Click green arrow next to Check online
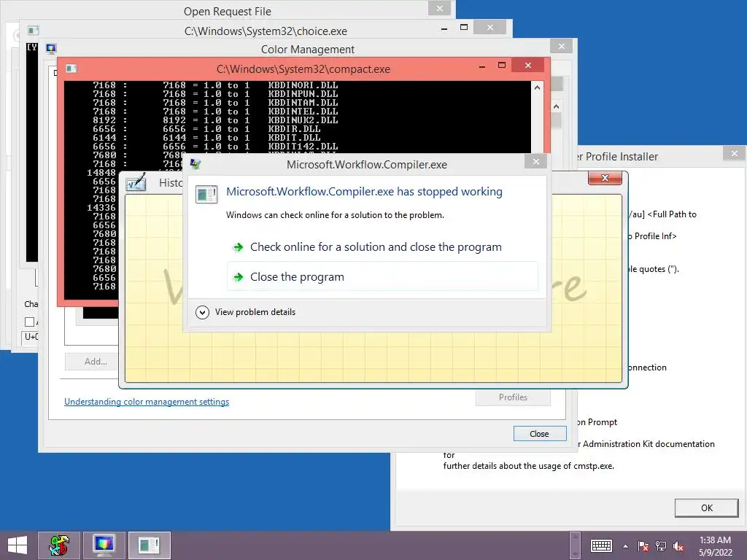The height and width of the screenshot is (560, 747). (x=238, y=246)
